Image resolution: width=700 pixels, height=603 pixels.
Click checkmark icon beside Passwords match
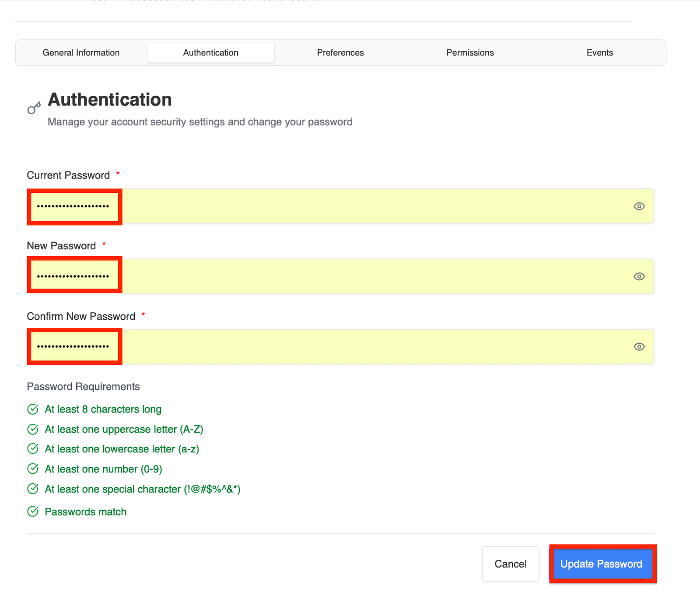pyautogui.click(x=33, y=512)
